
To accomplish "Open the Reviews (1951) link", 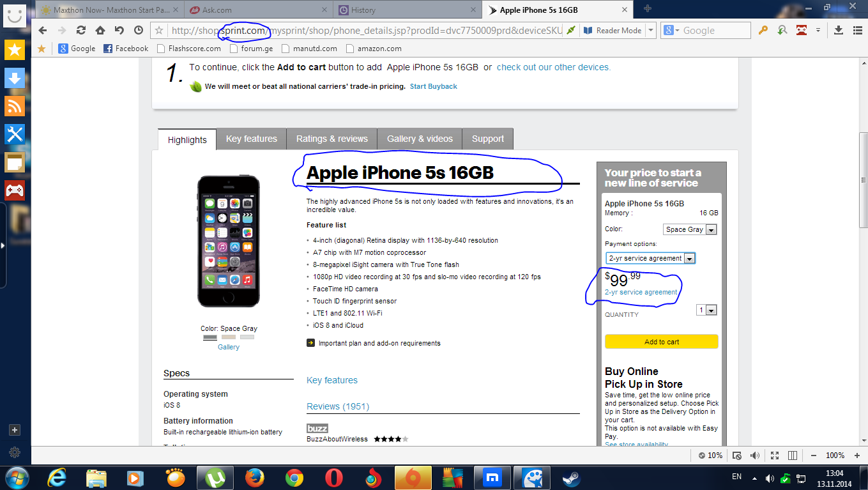I will pos(338,406).
